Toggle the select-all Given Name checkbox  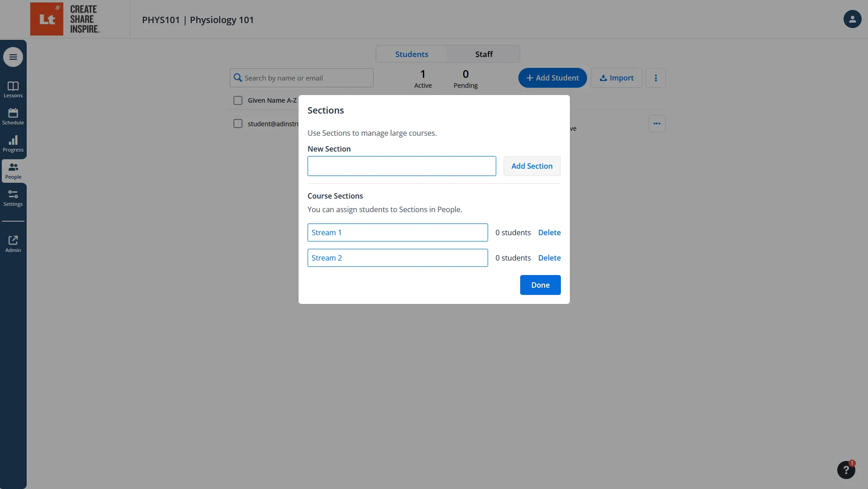click(238, 100)
